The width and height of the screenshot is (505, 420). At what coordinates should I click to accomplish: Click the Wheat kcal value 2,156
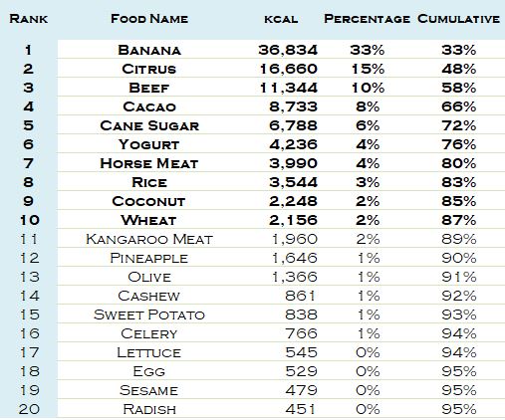[x=294, y=220]
